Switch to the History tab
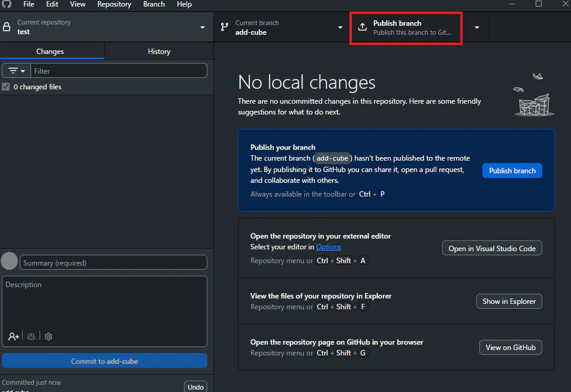The height and width of the screenshot is (392, 571). coord(159,52)
